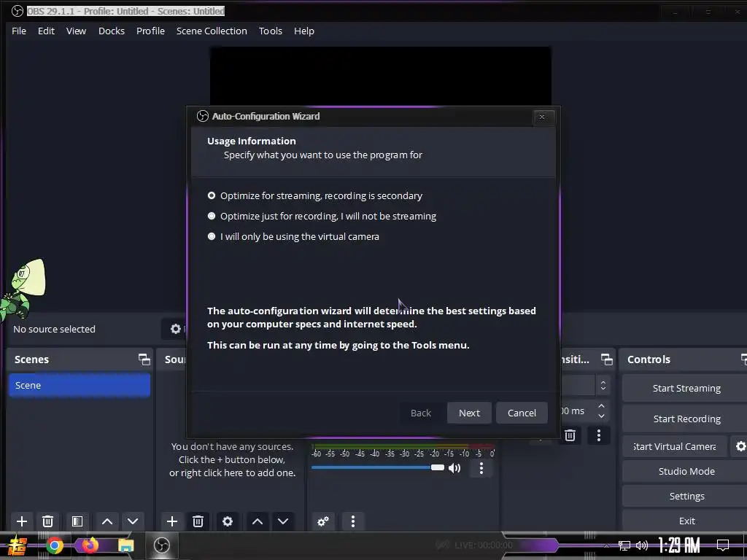Screen dimensions: 747x560
Task: Open the notification center icon
Action: [723, 545]
